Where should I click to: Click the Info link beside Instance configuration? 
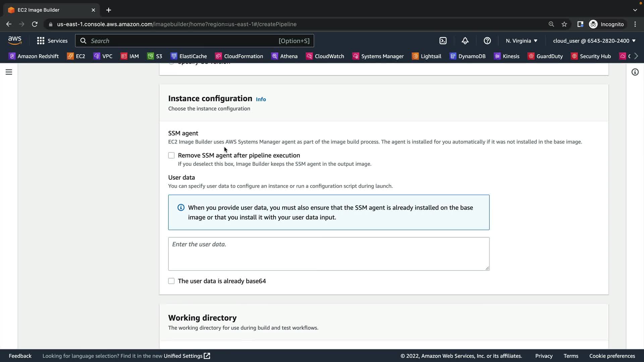[x=261, y=99]
